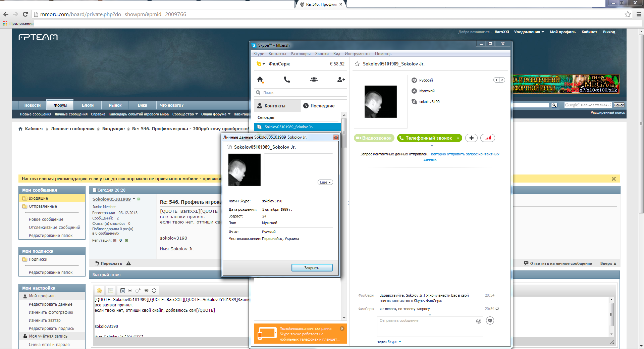
Task: Go back in Chrome browser
Action: pyautogui.click(x=6, y=14)
